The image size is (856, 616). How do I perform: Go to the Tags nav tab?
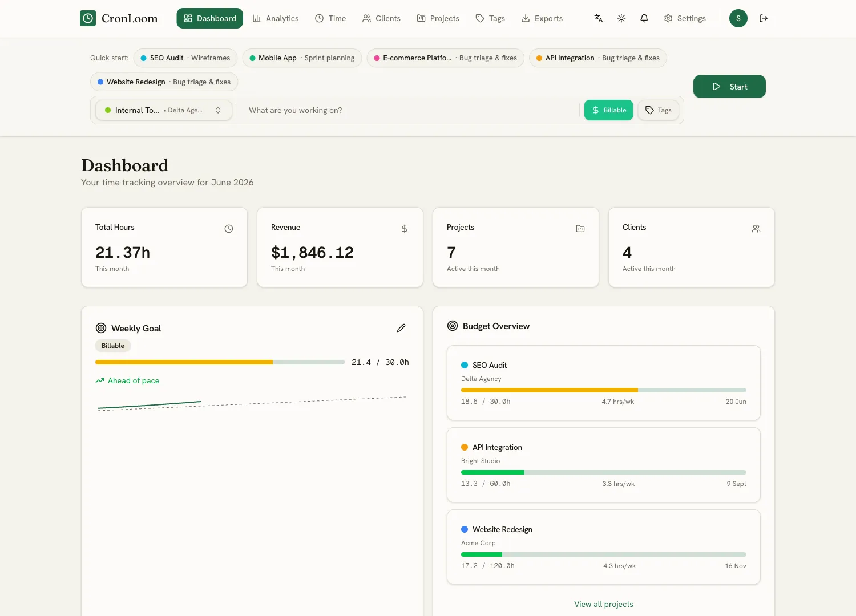point(490,18)
